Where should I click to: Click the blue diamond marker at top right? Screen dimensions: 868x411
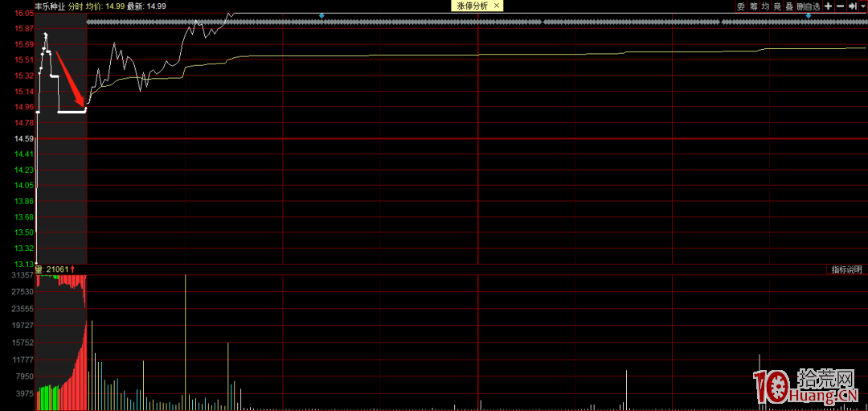click(808, 15)
